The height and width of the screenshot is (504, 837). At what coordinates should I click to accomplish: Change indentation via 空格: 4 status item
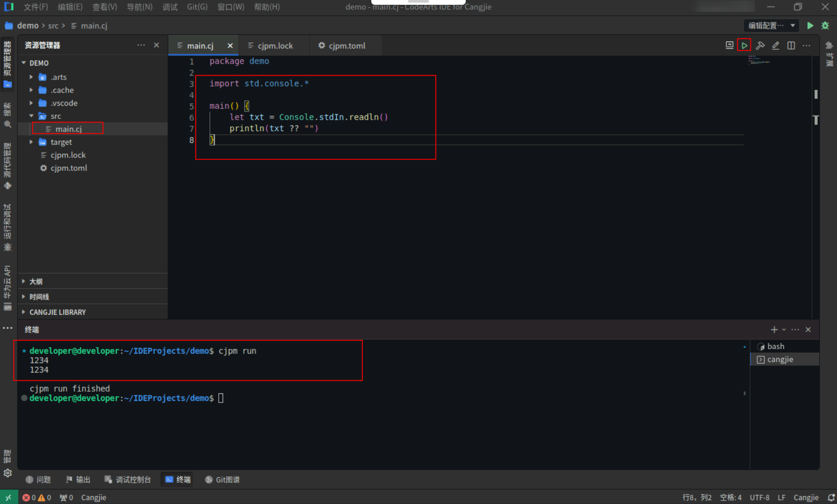point(730,497)
